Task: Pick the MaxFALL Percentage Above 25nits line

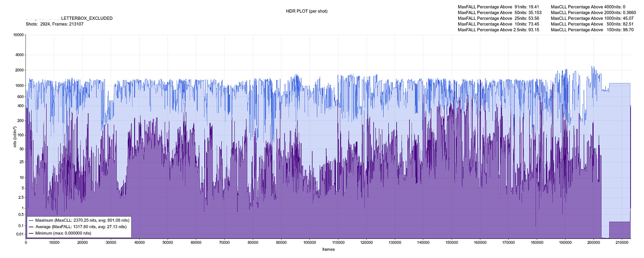Action: pos(498,18)
